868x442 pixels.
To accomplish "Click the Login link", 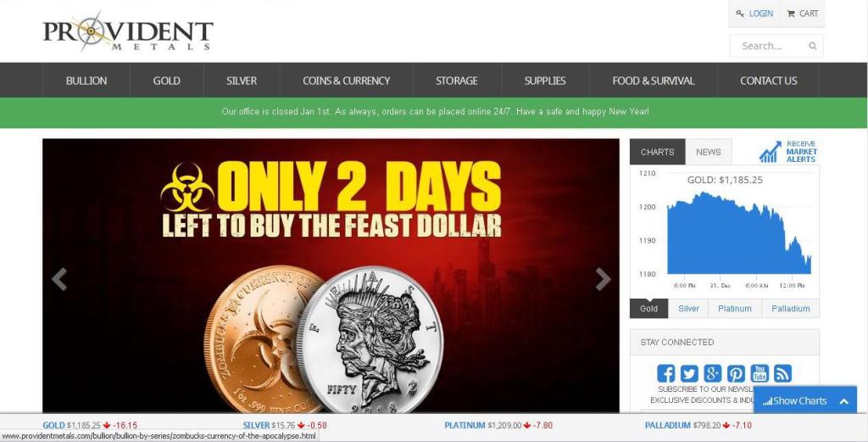I will (x=754, y=14).
